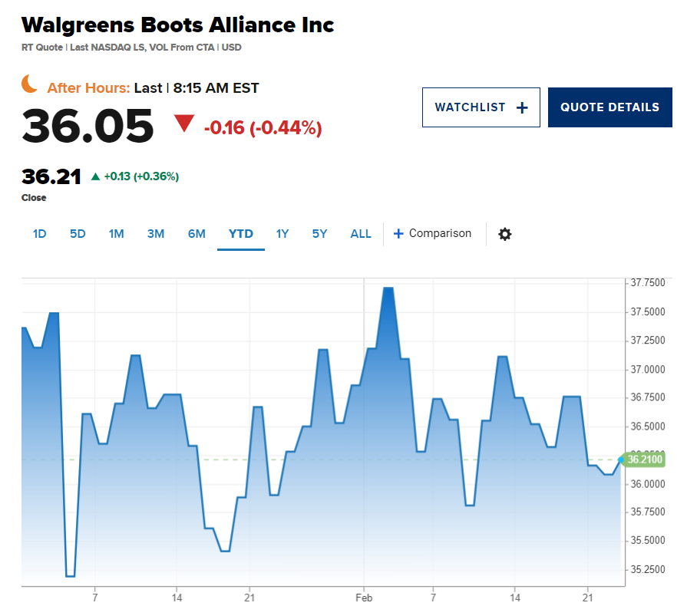
Task: Switch the chart to 6M
Action: (x=197, y=234)
